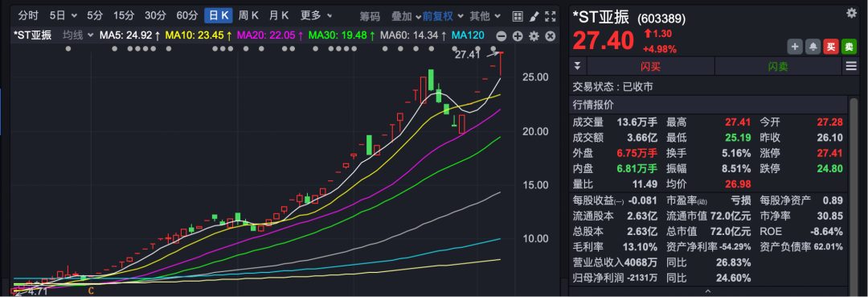The image size is (868, 297).
Task: Set a price alert with bell icon
Action: (813, 47)
